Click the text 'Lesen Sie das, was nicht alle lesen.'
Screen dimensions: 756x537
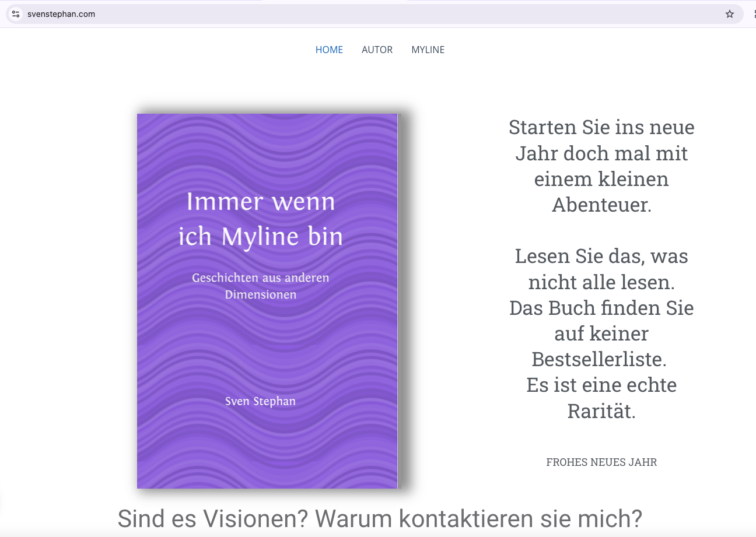pos(601,269)
